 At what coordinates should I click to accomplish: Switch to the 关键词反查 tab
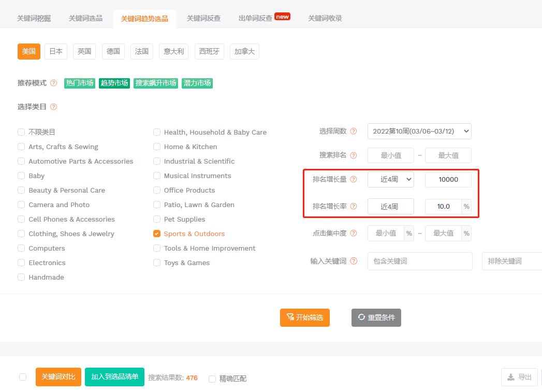click(x=203, y=18)
